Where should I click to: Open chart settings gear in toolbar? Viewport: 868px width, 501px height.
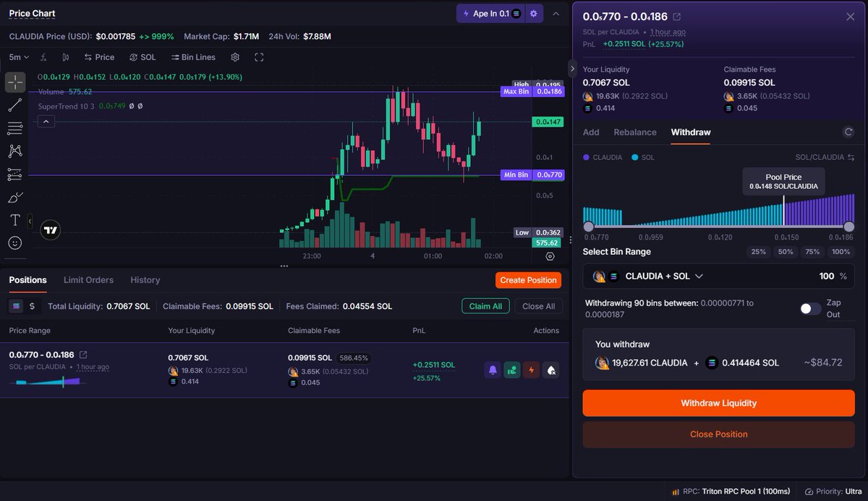[x=235, y=57]
